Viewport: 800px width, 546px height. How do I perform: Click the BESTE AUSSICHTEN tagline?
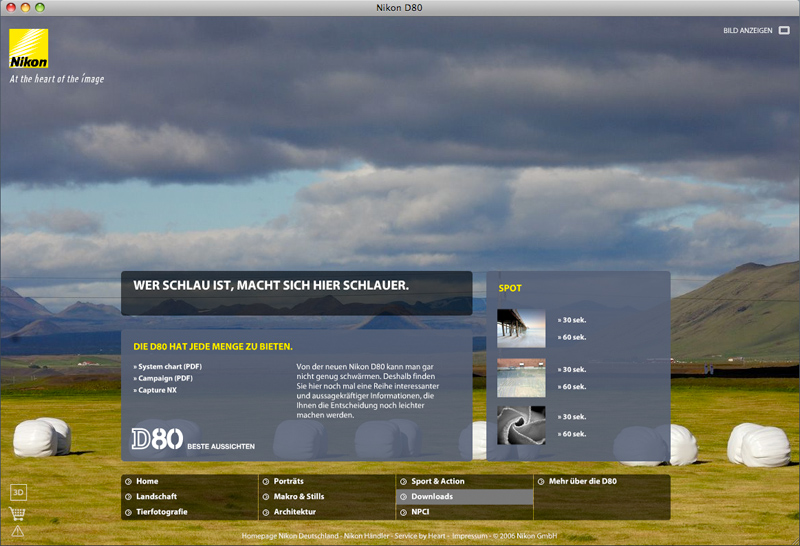tap(221, 446)
